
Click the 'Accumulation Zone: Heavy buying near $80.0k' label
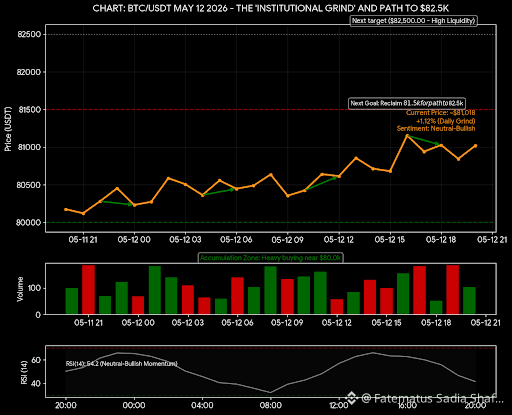tap(271, 258)
